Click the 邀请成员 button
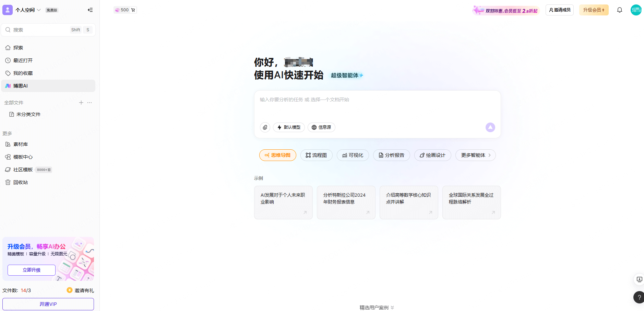The width and height of the screenshot is (644, 311). 559,10
